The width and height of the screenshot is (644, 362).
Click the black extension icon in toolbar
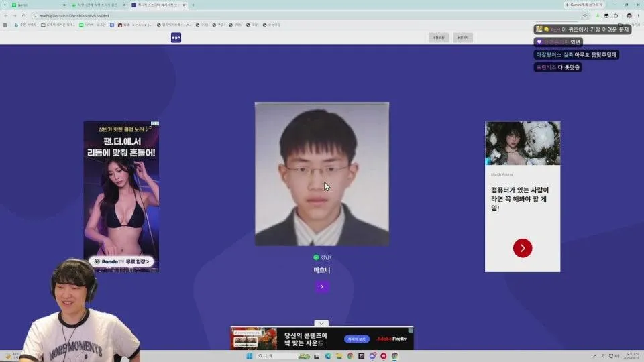pos(606,15)
